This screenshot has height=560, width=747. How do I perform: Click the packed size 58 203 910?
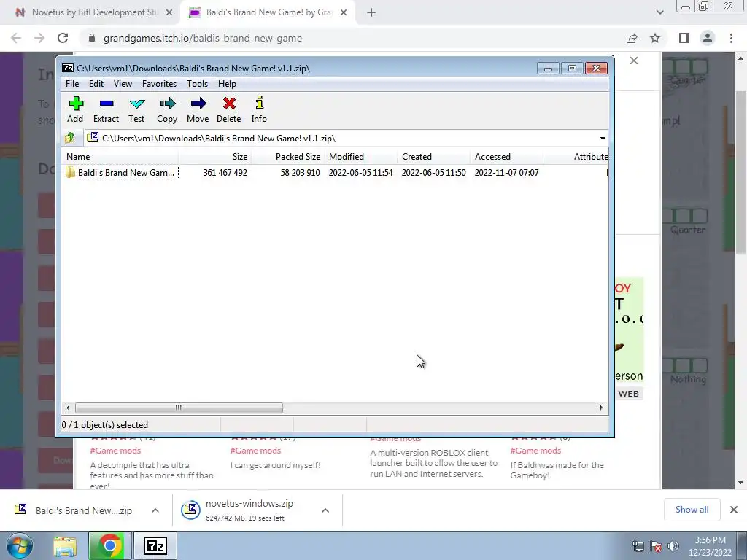pos(300,172)
